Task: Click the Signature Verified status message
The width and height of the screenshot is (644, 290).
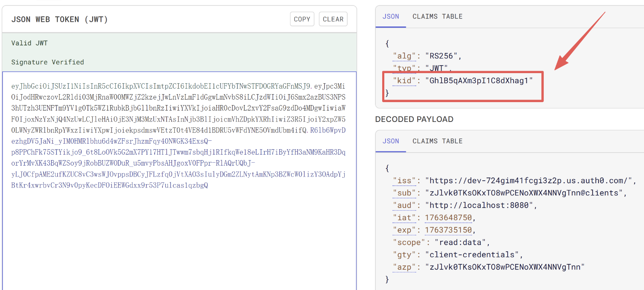Action: 48,62
